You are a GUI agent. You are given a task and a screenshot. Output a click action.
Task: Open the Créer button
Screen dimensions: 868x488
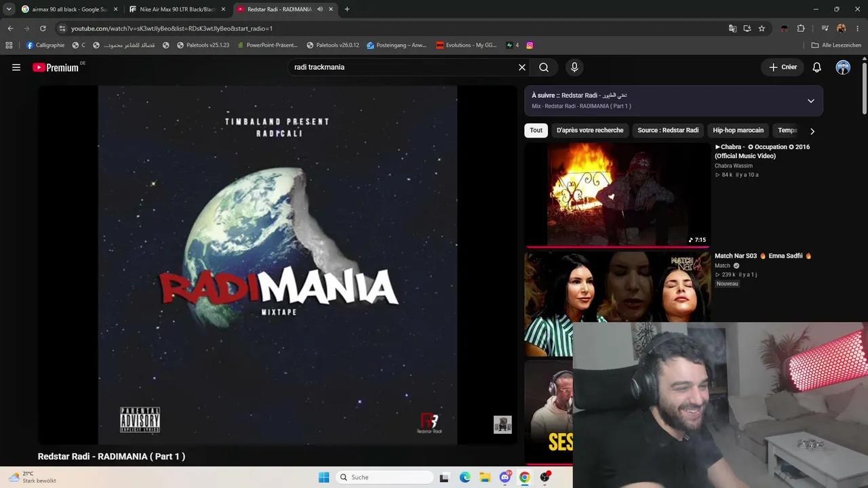point(783,67)
